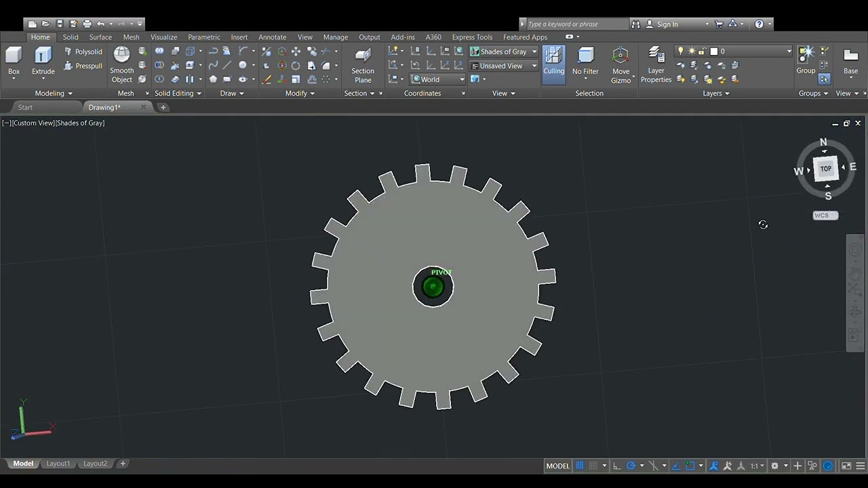
Task: Click the Open file icon
Action: pyautogui.click(x=45, y=24)
